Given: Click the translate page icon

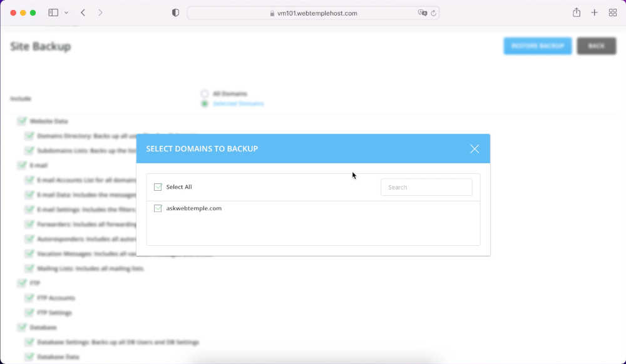Looking at the screenshot, I should (x=422, y=13).
